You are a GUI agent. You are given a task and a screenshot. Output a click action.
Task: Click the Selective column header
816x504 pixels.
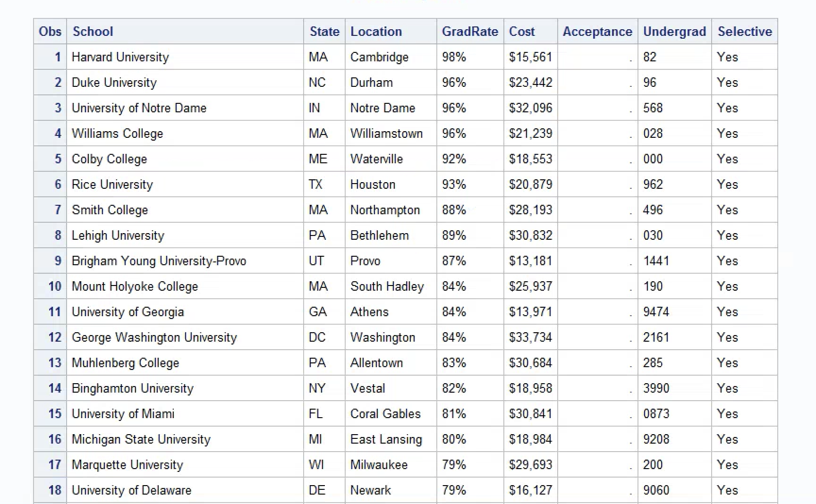click(745, 32)
